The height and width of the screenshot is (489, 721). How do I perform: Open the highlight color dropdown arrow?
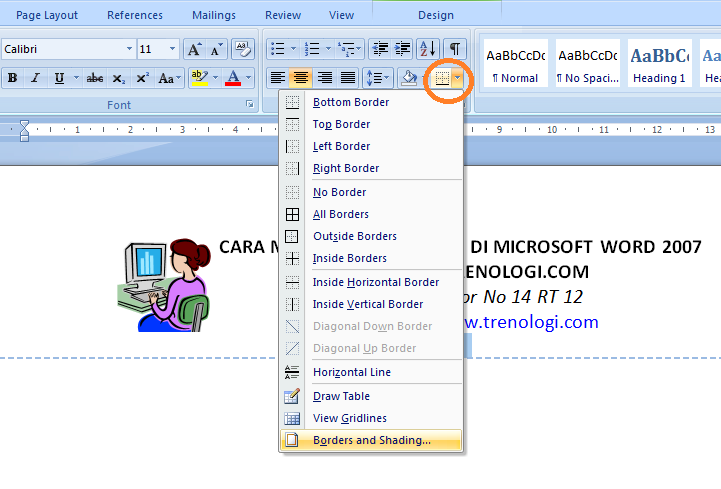tap(215, 78)
